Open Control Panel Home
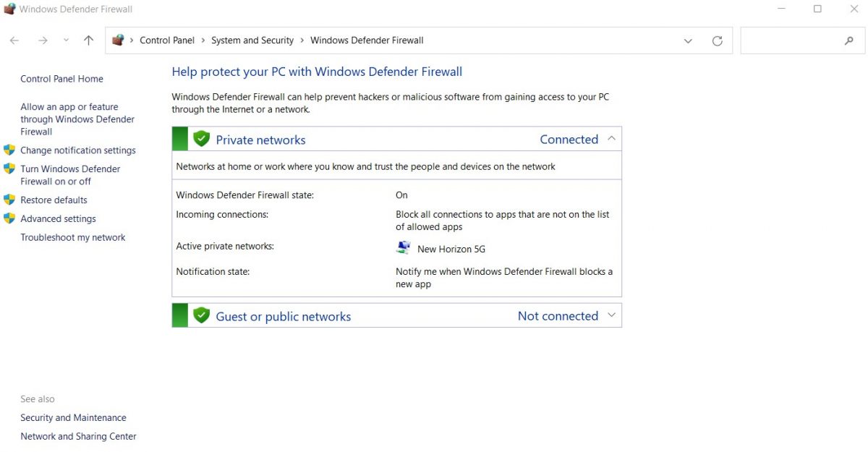 click(x=61, y=79)
